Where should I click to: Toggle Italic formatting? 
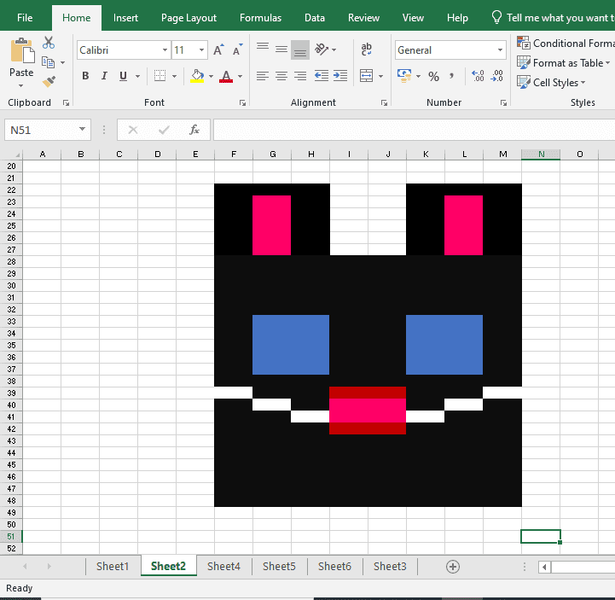coord(104,76)
